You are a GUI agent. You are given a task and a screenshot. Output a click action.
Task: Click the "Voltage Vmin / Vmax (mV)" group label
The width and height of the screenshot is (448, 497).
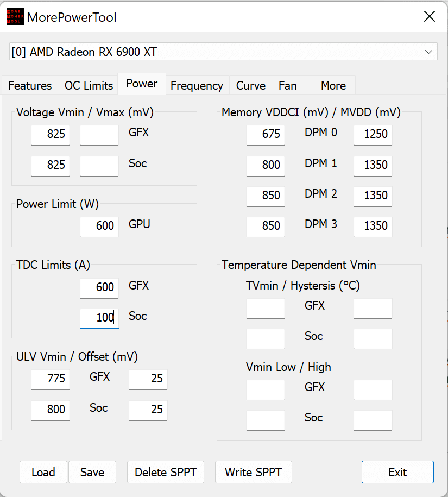[x=85, y=112]
